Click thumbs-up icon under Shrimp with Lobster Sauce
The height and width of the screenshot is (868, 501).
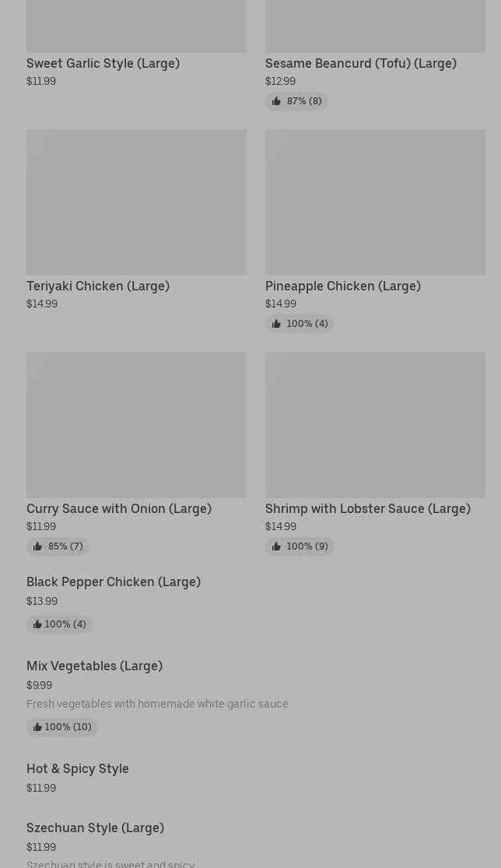(276, 546)
